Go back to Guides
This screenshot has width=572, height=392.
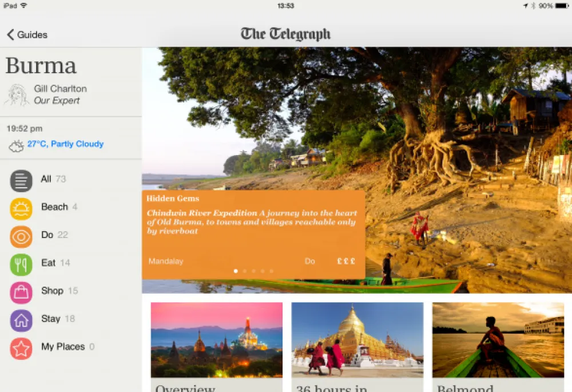click(27, 35)
